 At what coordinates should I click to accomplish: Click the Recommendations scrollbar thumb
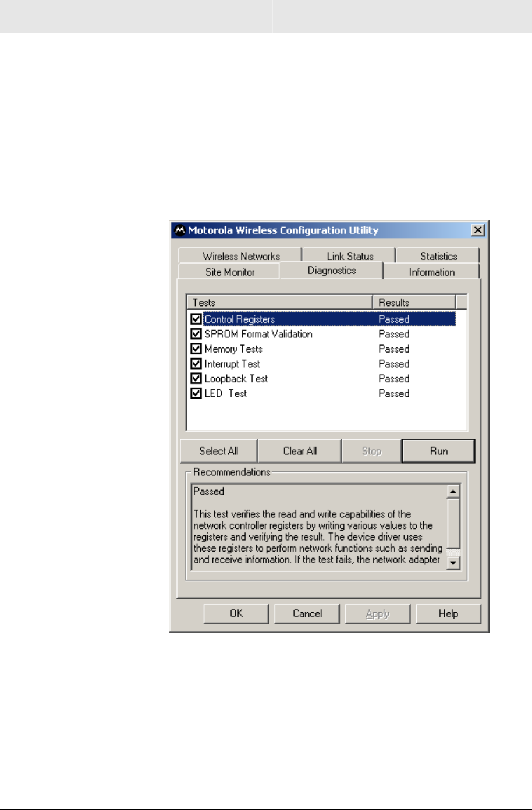[x=453, y=524]
